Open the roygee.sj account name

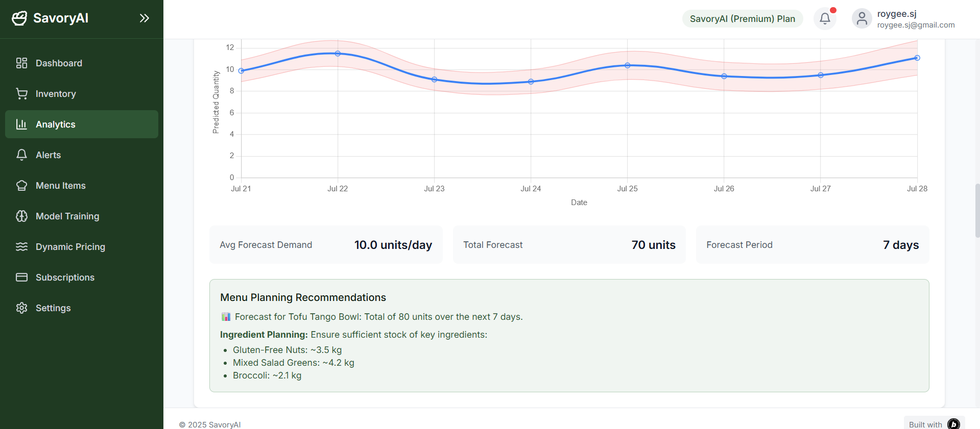tap(897, 14)
